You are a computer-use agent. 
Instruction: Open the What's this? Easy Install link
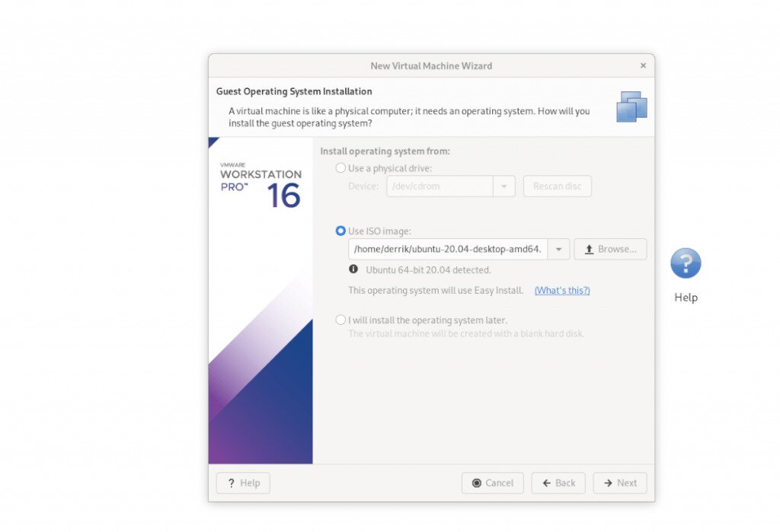pyautogui.click(x=561, y=290)
